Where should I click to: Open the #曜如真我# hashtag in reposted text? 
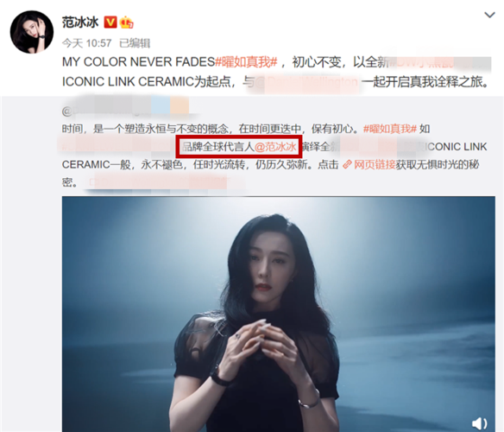(390, 129)
